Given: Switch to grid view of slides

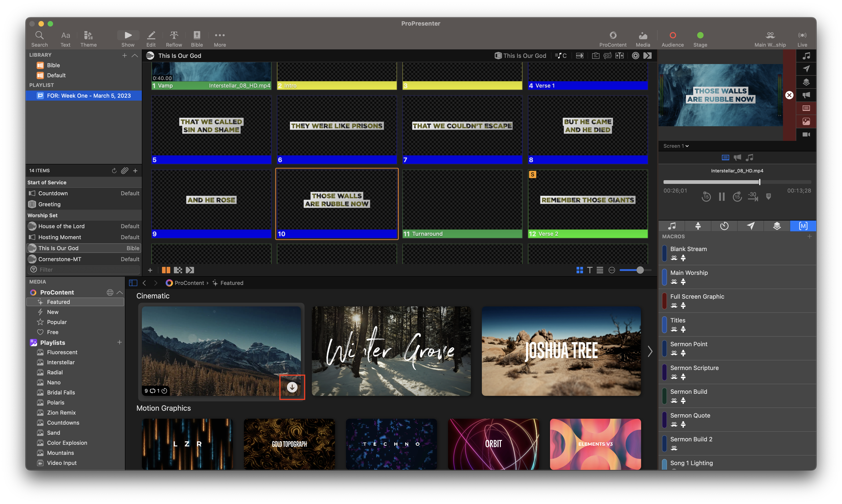Looking at the screenshot, I should point(579,270).
